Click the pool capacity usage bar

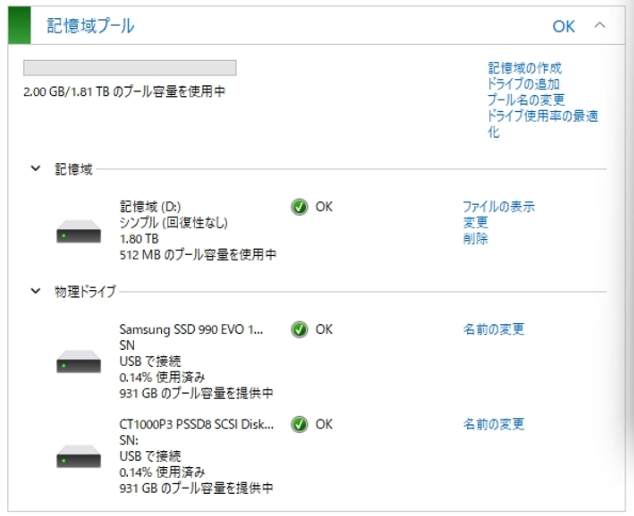(130, 68)
